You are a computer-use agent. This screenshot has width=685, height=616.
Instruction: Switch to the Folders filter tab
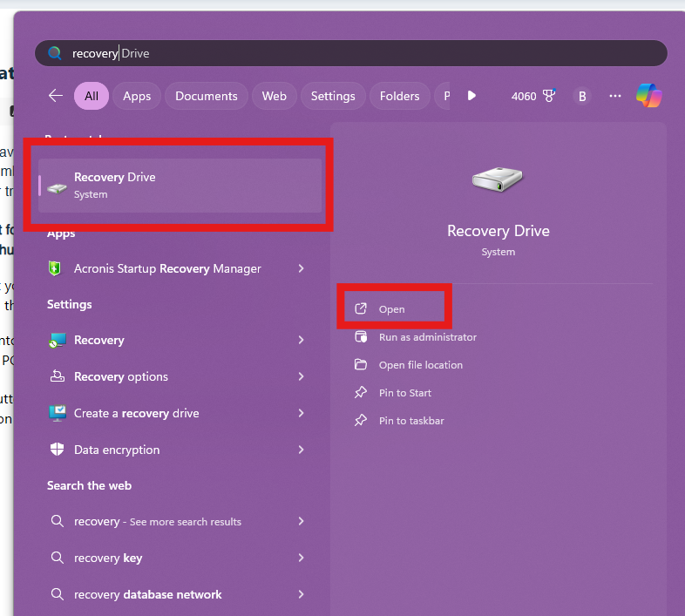pyautogui.click(x=399, y=96)
